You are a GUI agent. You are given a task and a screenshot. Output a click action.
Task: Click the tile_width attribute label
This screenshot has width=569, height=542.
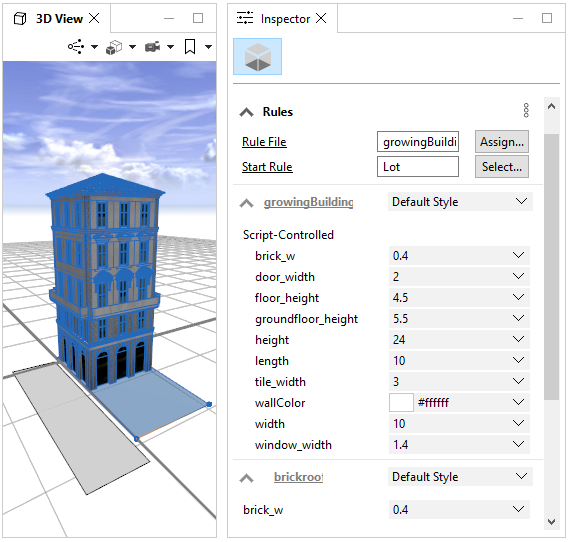pos(280,382)
